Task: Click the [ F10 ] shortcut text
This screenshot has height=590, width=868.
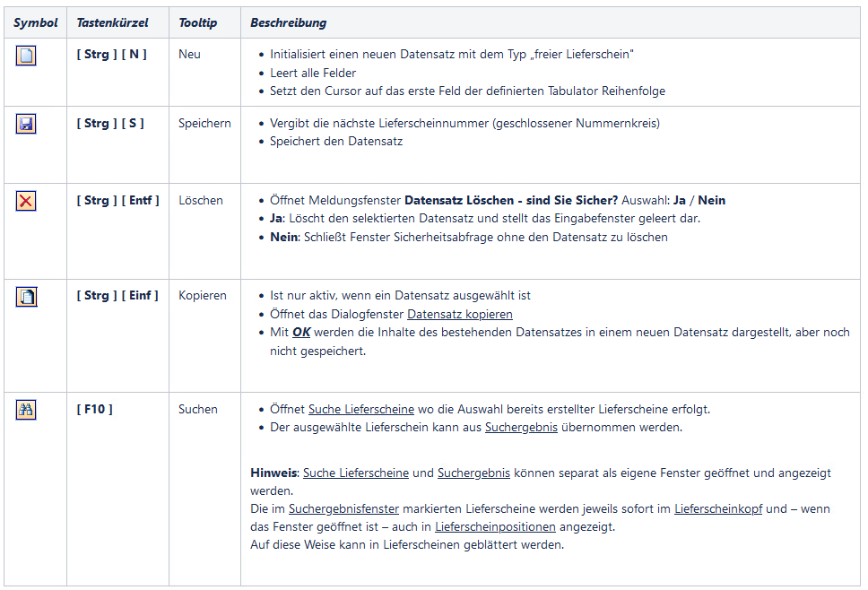Action: 95,410
